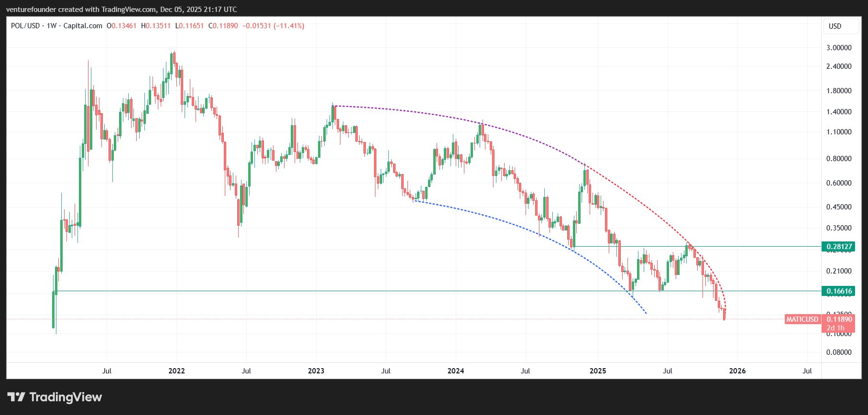The image size is (868, 415).
Task: Click the 2023 label on time axis
Action: coord(316,371)
